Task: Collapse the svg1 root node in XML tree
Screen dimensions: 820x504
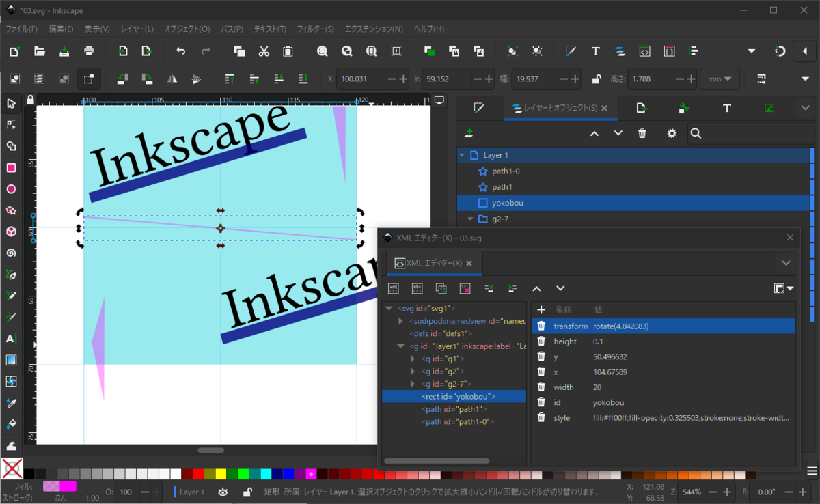Action: point(388,308)
